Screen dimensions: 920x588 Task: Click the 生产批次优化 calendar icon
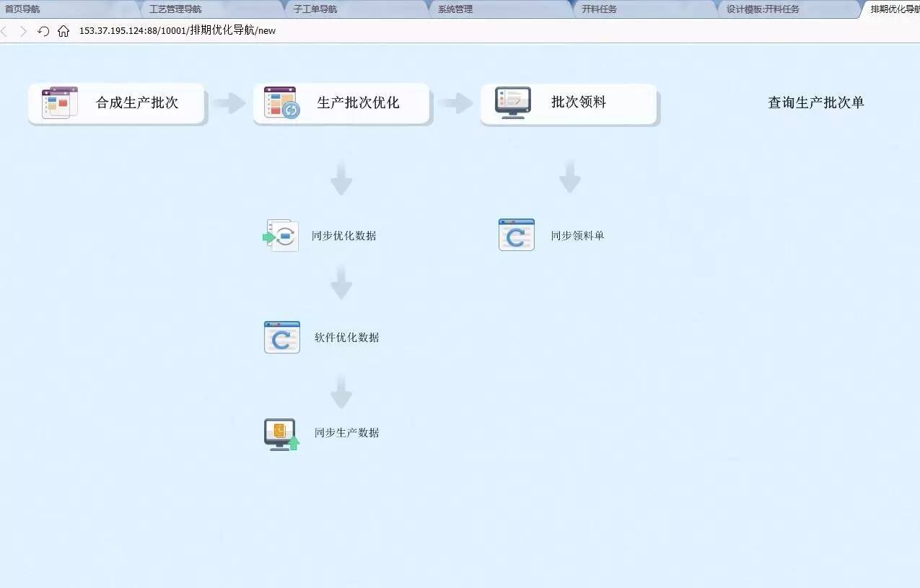[x=281, y=102]
